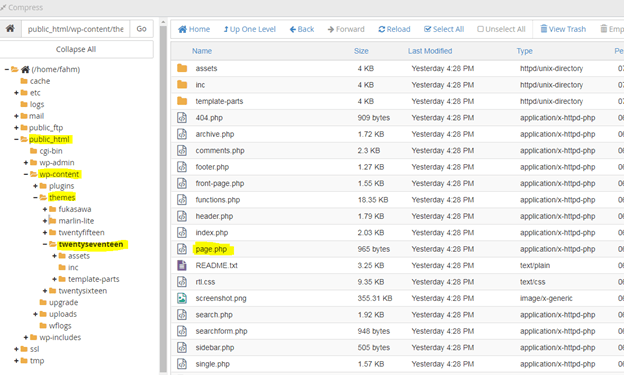Viewport: 637px width, 380px height.
Task: Select the upgrade folder in tree
Action: (63, 303)
